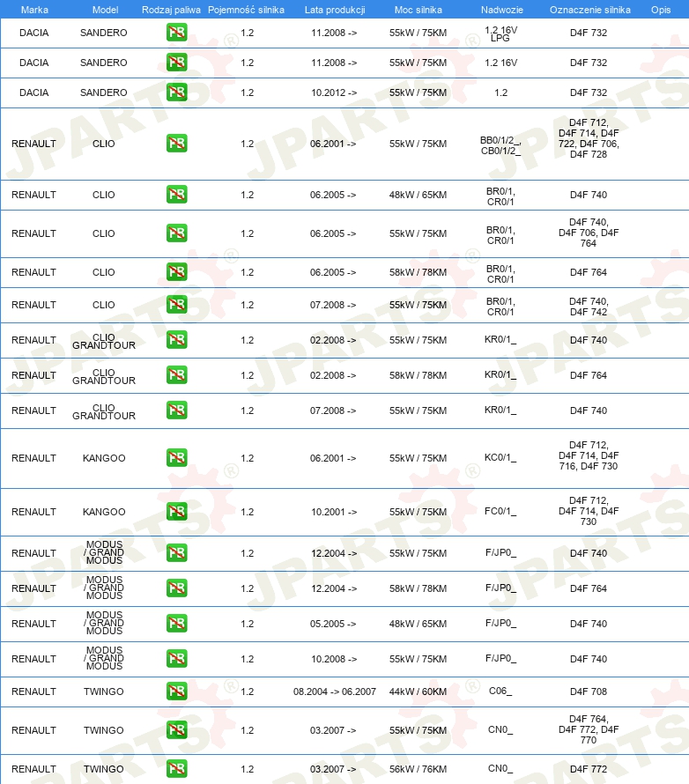Viewport: 689px width, 784px height.
Task: Click petrol icon in Twingo 08.2004 row
Action: click(176, 692)
